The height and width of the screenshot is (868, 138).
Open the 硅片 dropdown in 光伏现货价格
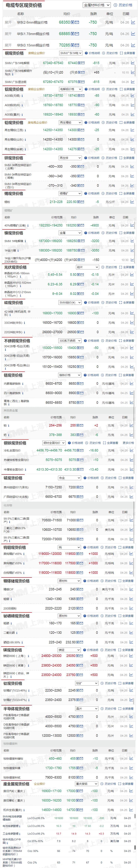(x=87, y=267)
